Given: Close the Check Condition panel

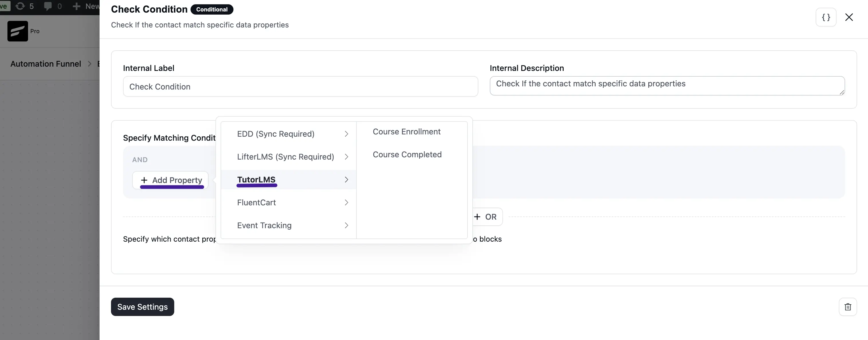Looking at the screenshot, I should click(849, 17).
